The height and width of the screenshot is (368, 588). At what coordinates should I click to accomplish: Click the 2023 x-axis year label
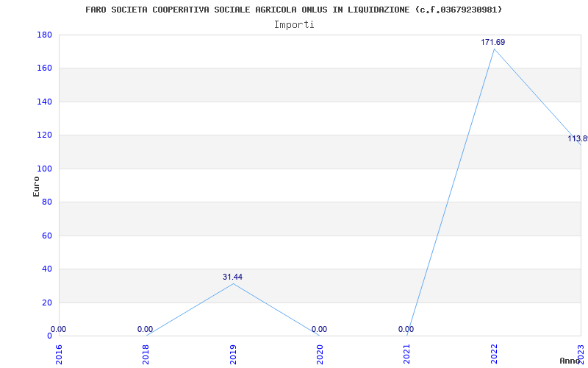[581, 353]
